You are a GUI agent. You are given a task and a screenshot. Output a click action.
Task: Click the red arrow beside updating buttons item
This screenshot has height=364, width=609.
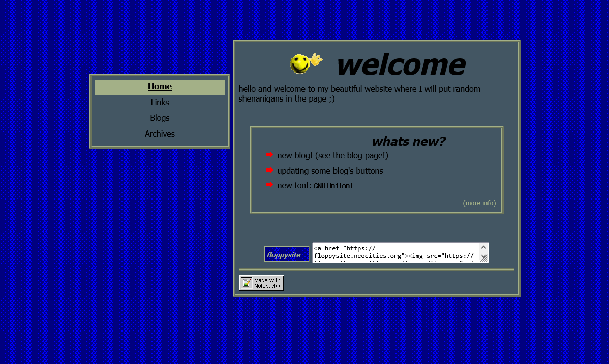(269, 170)
